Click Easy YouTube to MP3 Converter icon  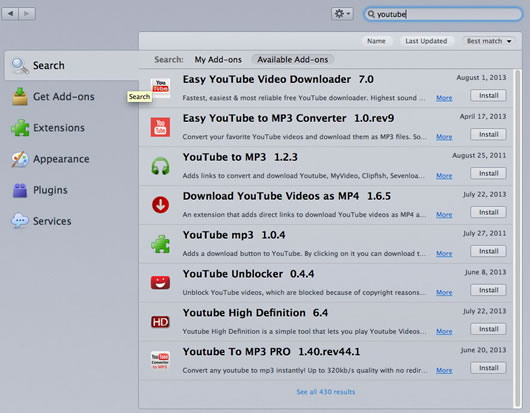[160, 127]
